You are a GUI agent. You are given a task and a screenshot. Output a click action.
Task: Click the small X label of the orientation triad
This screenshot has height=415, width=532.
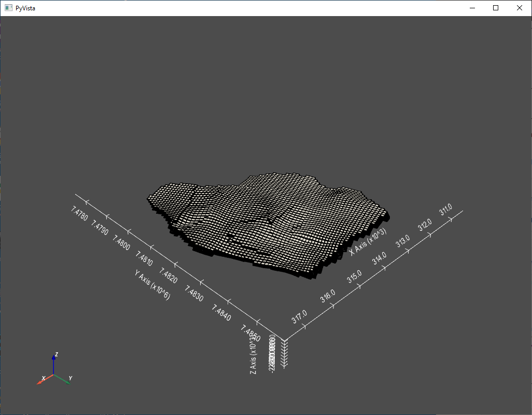click(x=43, y=377)
